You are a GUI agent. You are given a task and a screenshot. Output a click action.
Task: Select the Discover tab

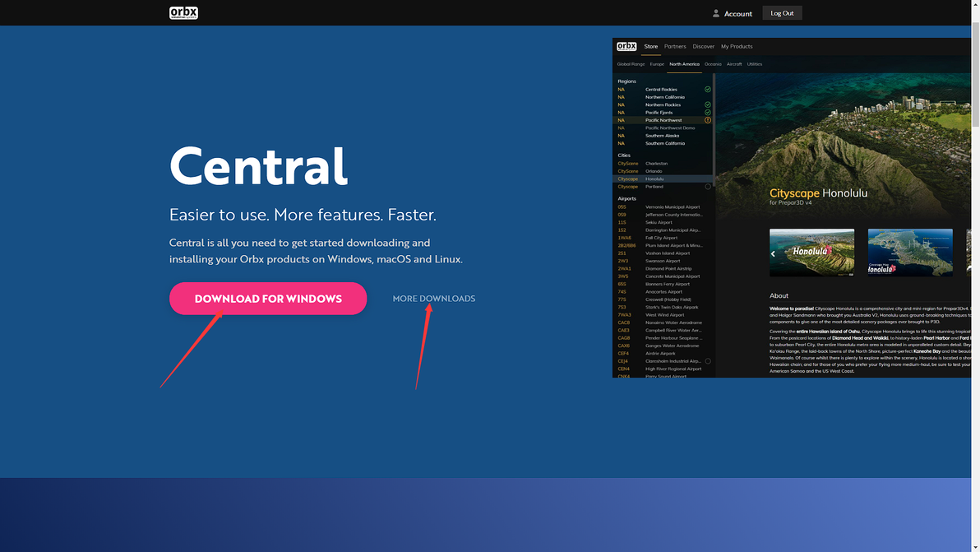coord(703,46)
